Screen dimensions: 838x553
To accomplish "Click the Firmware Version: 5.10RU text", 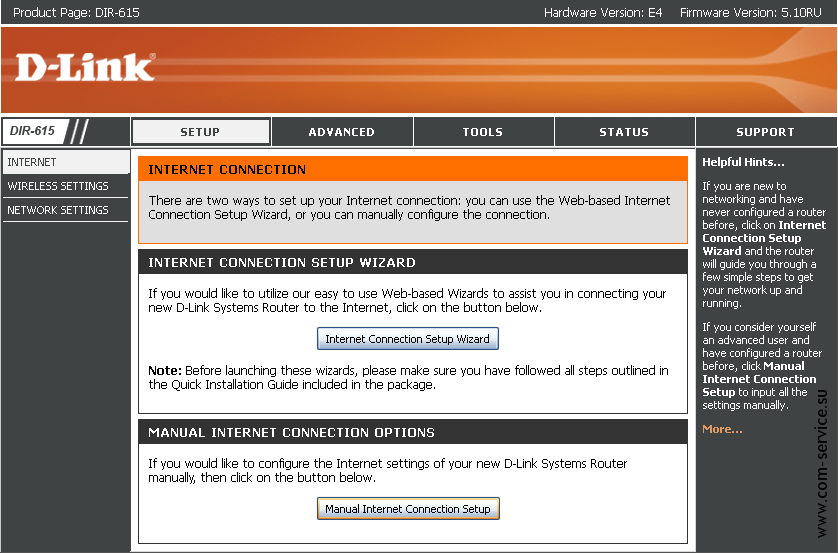I will click(x=750, y=12).
